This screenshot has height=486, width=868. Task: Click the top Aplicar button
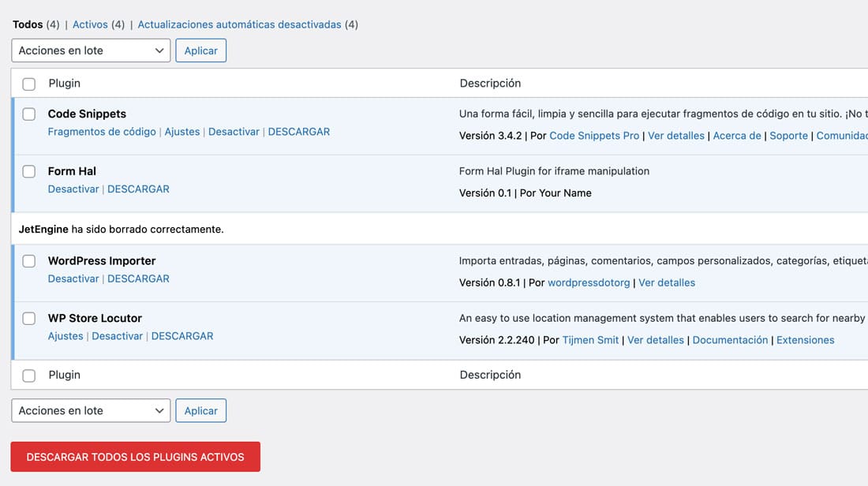(201, 50)
